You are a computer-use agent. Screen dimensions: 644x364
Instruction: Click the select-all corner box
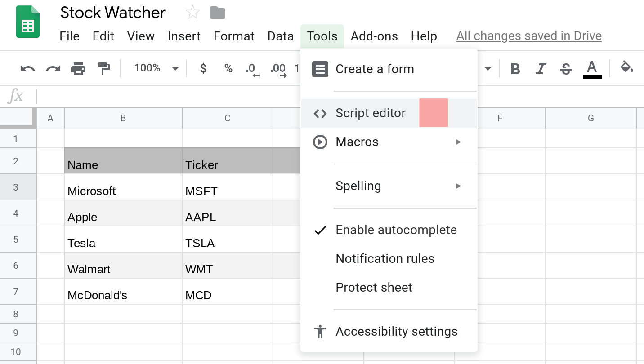tap(18, 118)
